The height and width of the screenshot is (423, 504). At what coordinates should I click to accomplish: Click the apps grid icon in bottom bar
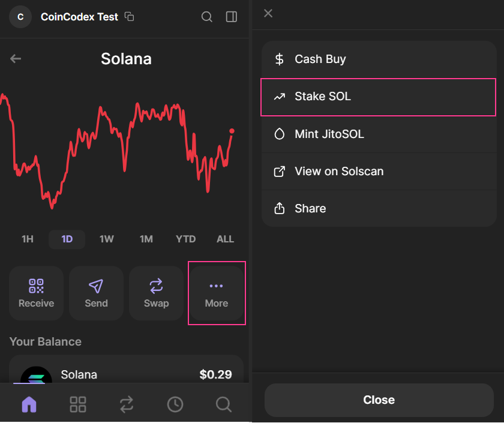pyautogui.click(x=77, y=404)
